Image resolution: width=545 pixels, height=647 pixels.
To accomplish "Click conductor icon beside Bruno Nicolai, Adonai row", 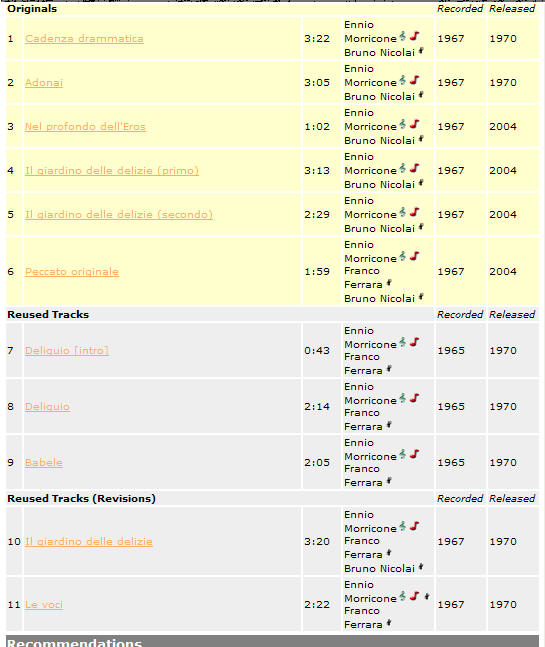I will (x=421, y=95).
